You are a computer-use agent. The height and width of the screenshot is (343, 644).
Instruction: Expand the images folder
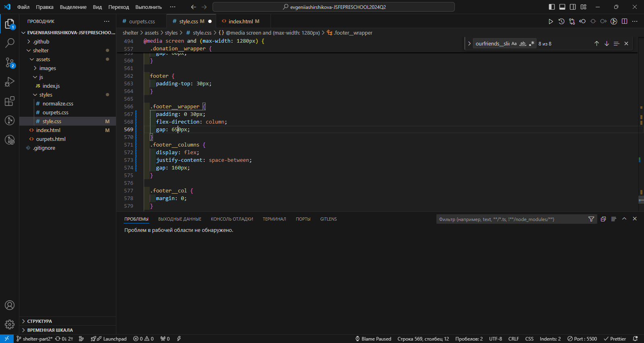(68, 68)
